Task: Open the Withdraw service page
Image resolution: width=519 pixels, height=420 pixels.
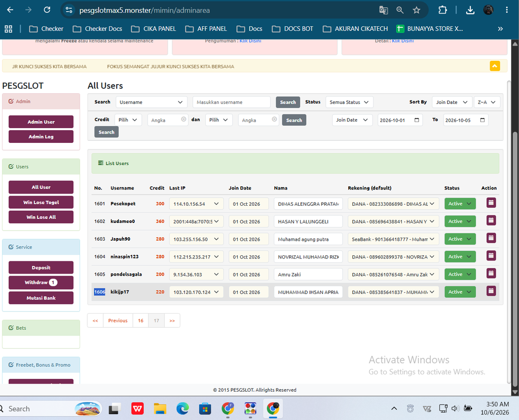Action: click(x=41, y=283)
